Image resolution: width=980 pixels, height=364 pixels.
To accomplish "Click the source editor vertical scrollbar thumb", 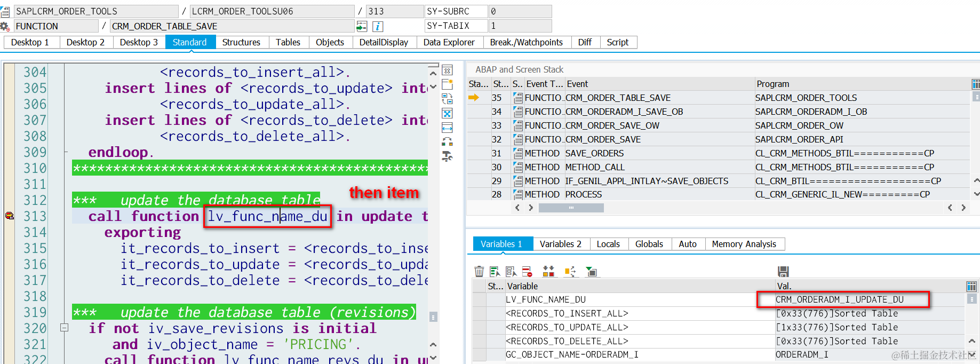I will click(x=433, y=317).
